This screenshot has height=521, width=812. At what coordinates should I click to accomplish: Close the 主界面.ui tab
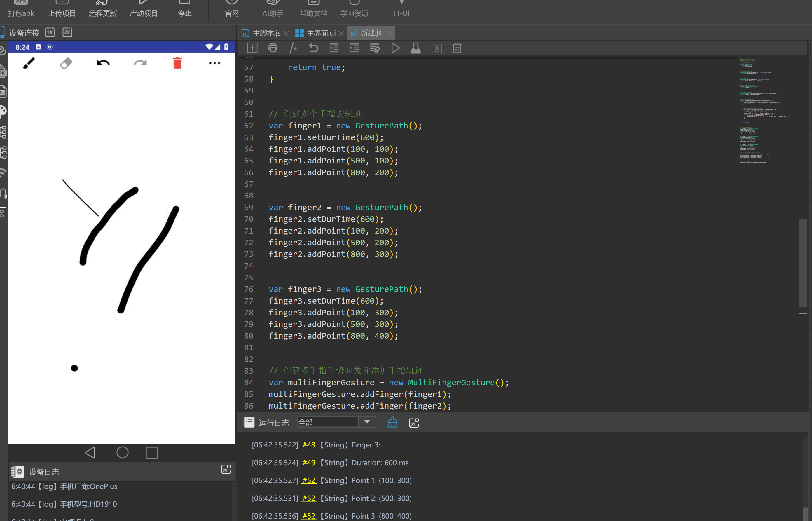tap(341, 34)
